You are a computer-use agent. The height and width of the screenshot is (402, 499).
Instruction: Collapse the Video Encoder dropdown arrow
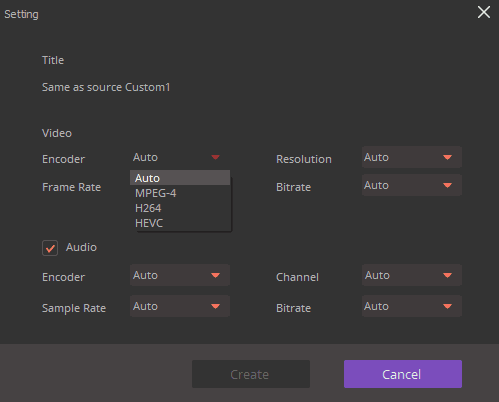pyautogui.click(x=215, y=157)
